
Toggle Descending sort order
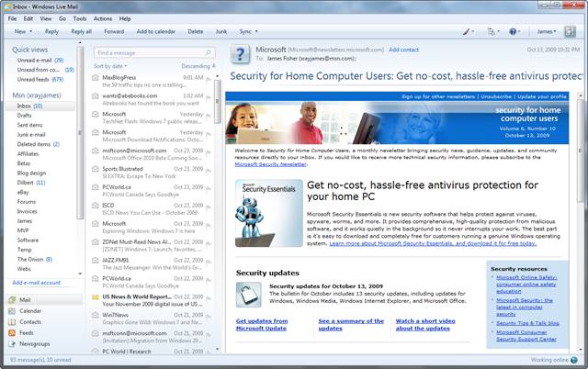point(198,66)
